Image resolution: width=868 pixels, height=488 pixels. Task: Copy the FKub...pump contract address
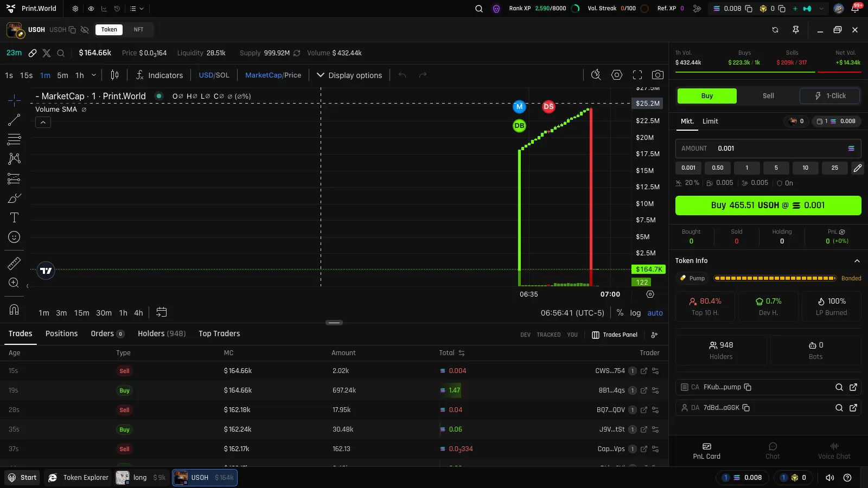[748, 387]
